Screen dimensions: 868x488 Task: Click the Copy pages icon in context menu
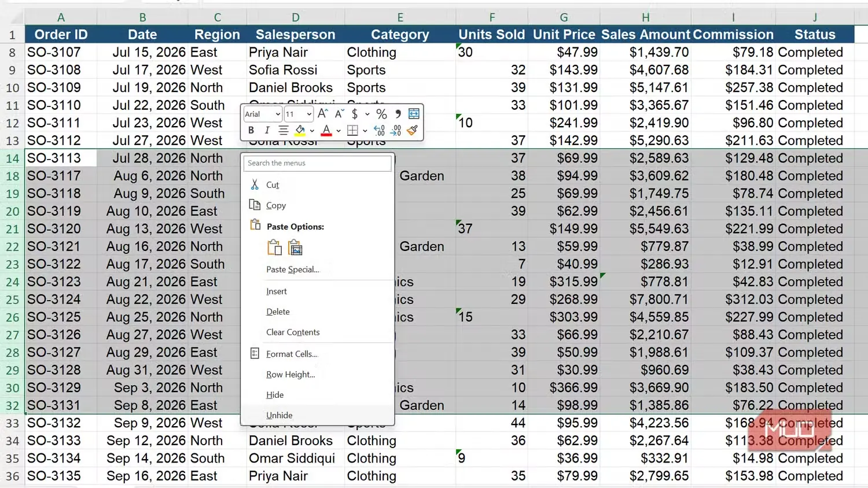(x=255, y=205)
